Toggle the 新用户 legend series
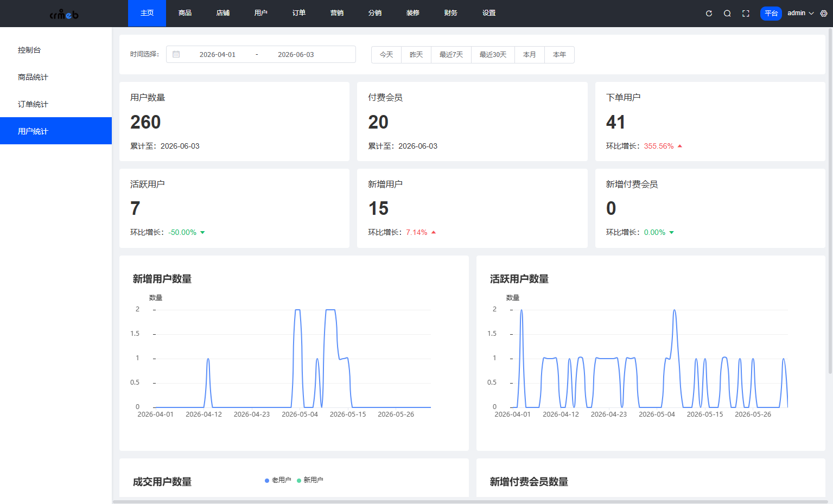Viewport: 833px width, 504px height. coord(310,480)
